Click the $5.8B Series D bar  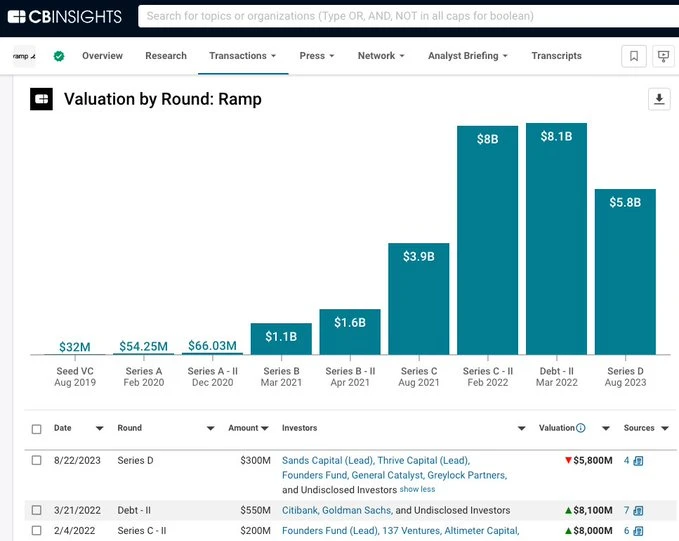click(625, 272)
